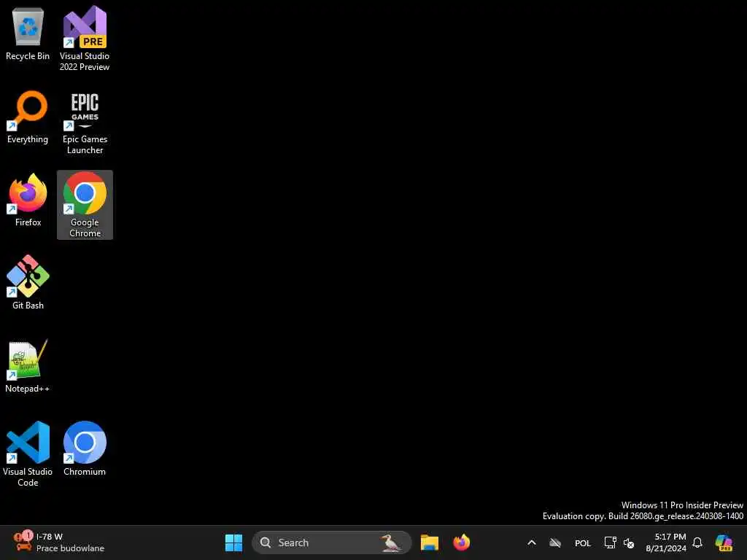Open the notifications bell icon

(x=697, y=542)
